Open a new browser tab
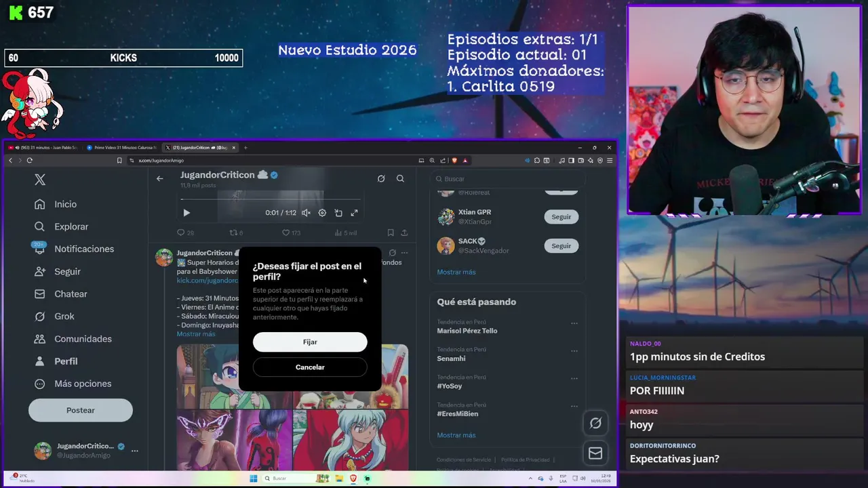The image size is (868, 488). (245, 147)
